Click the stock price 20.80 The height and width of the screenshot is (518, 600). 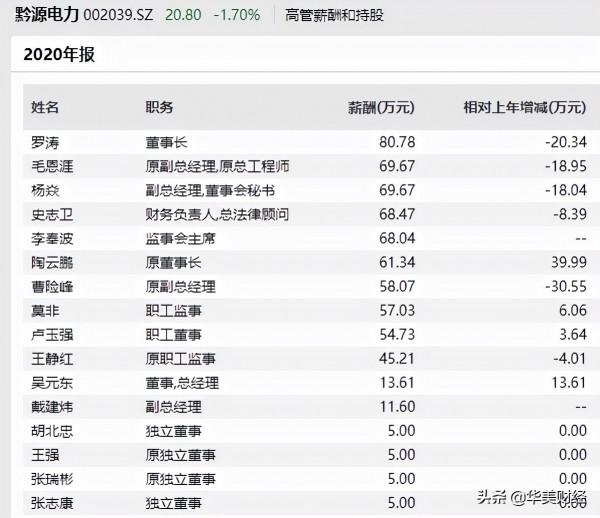coord(183,15)
